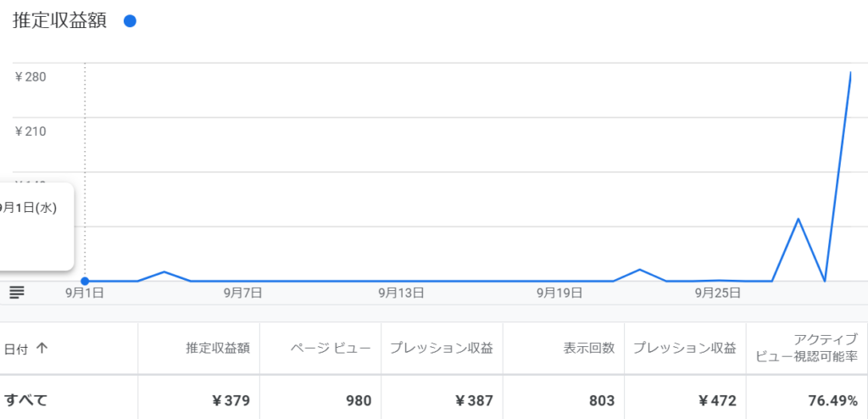Click the blue legend dot beside 推定収益額
Viewport: 868px width, 419px height.
point(130,22)
